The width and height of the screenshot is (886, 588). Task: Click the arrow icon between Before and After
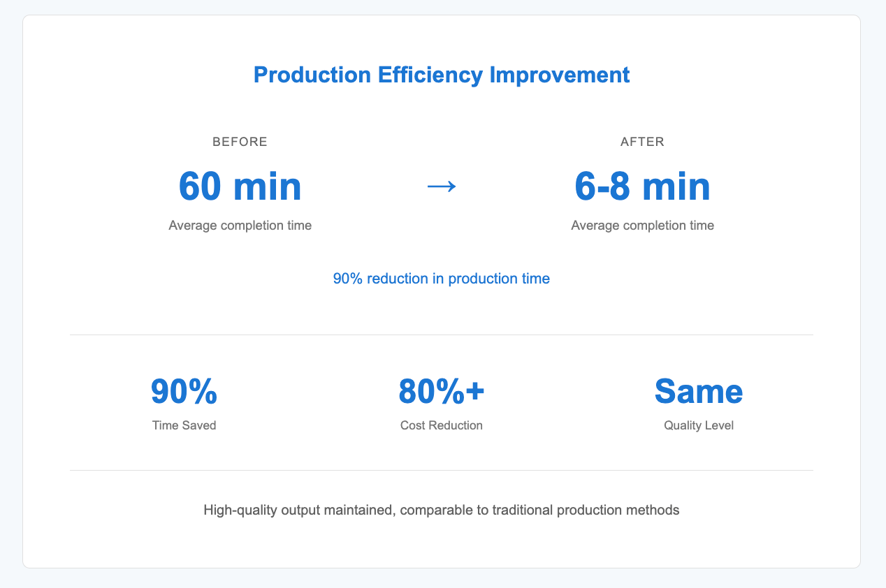pos(442,186)
